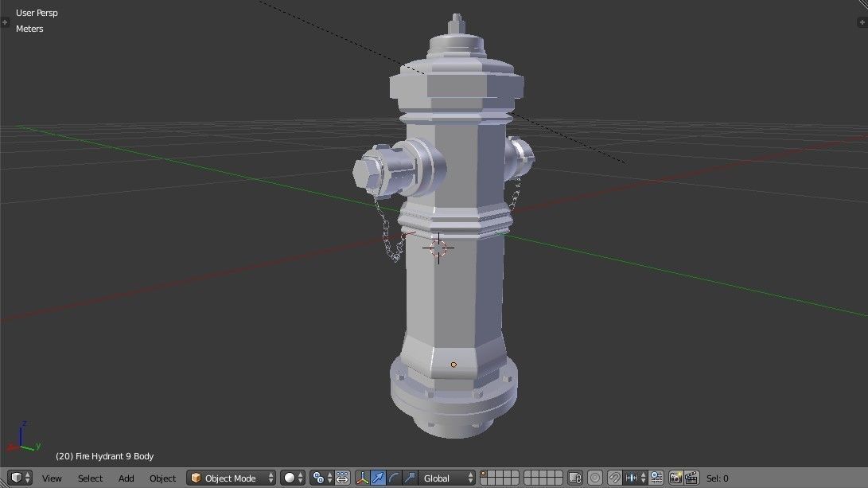Toggle the snap magnet icon
Screen dimensions: 868x488
[614, 478]
